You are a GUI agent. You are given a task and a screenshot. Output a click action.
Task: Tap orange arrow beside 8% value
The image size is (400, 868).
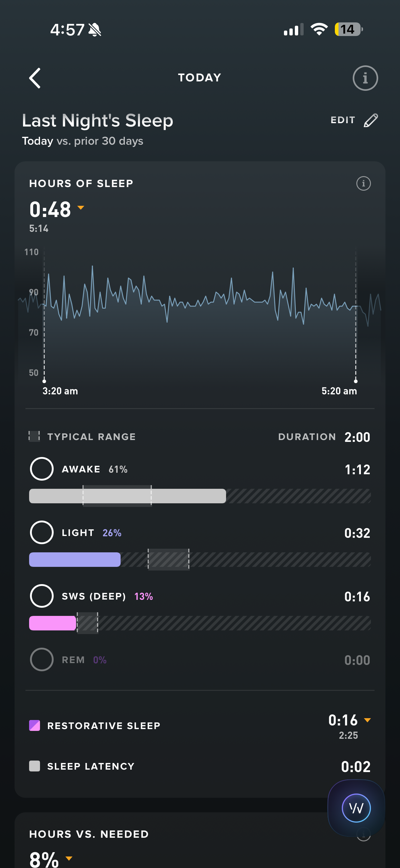69,858
